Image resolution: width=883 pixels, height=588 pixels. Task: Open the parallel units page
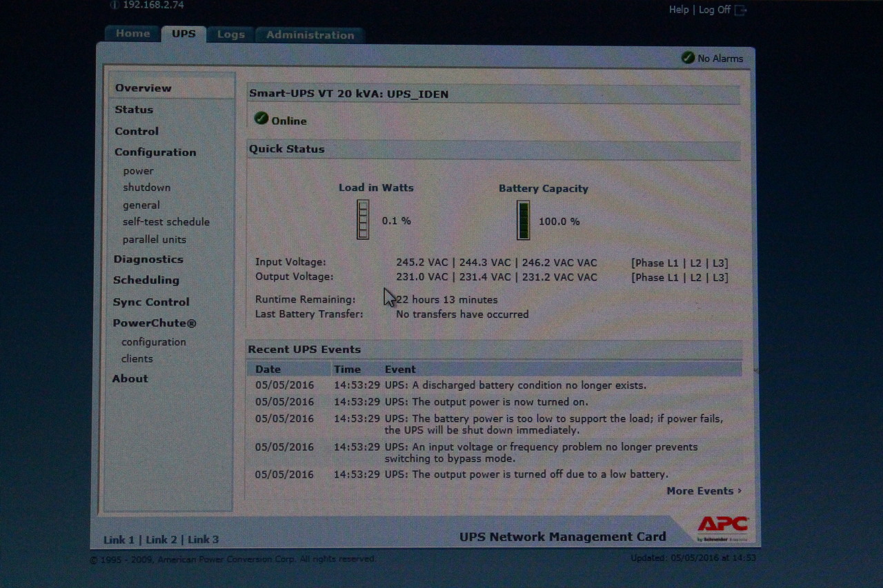point(155,239)
